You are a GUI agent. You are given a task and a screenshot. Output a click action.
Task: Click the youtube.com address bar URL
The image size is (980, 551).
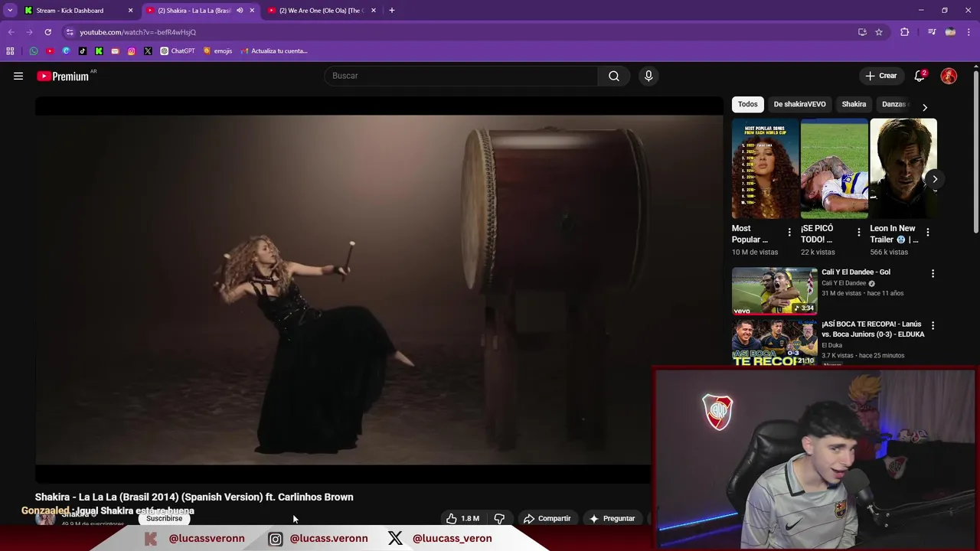click(138, 32)
